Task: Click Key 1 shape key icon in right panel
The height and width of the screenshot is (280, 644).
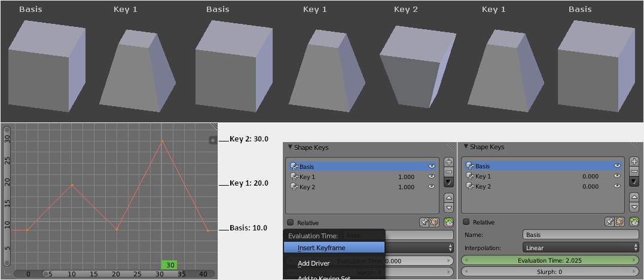Action: 470,176
